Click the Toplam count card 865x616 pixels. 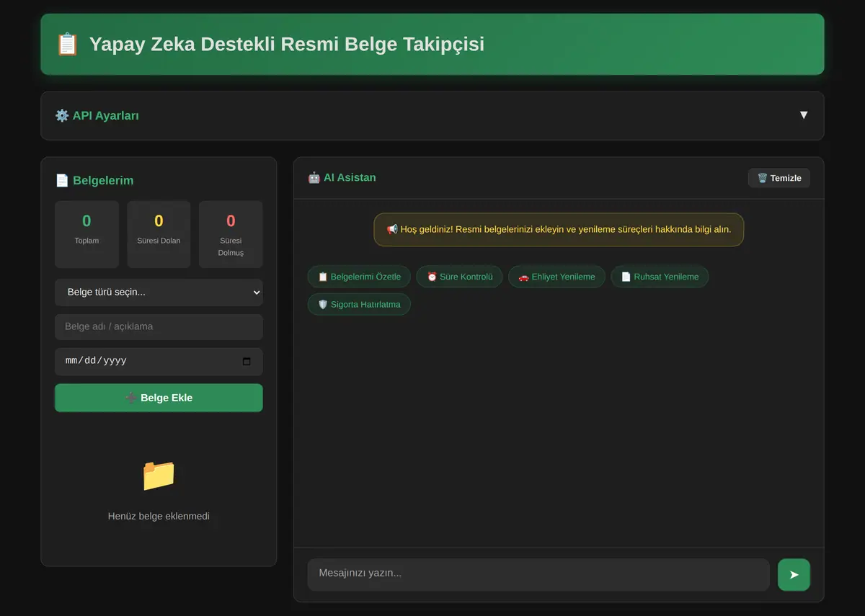click(86, 234)
